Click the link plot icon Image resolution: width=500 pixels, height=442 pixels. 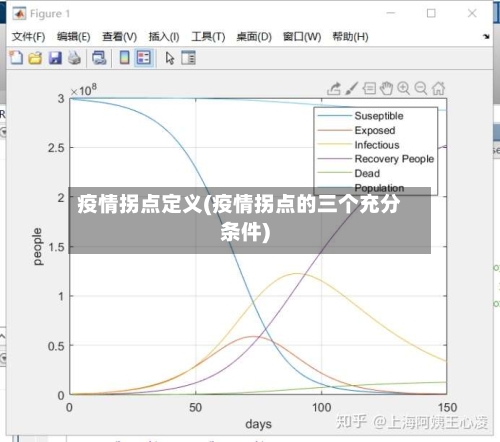coord(99,58)
